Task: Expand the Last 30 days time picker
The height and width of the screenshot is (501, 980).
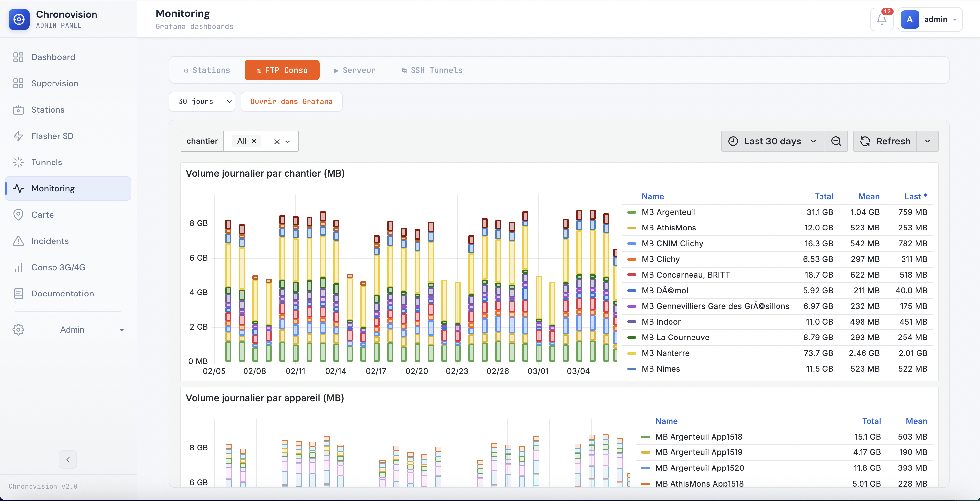Action: click(772, 141)
